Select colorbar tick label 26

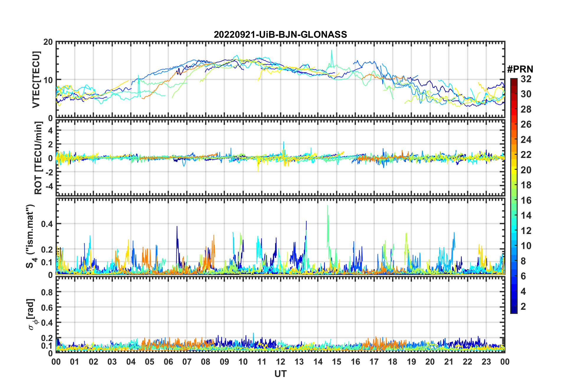[x=526, y=124]
